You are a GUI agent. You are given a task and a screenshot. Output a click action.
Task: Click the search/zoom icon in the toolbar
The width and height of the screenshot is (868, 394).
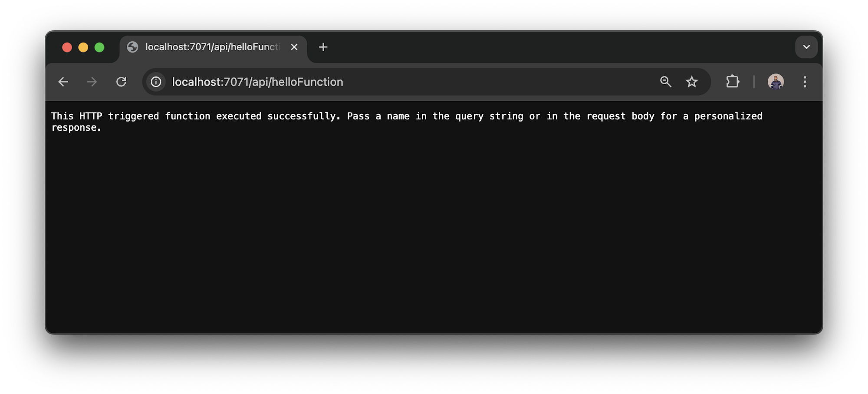(x=666, y=82)
